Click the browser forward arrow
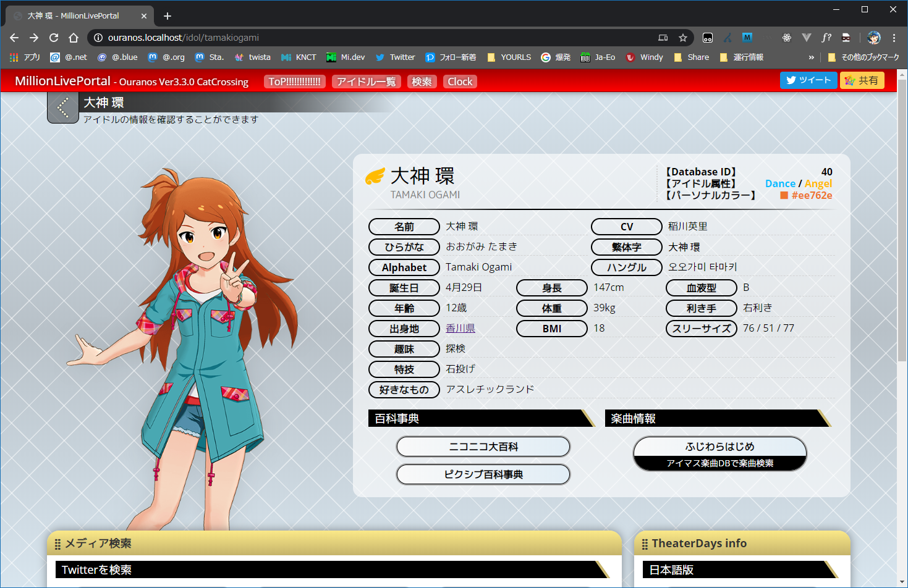Screen dimensions: 908x588 point(34,38)
